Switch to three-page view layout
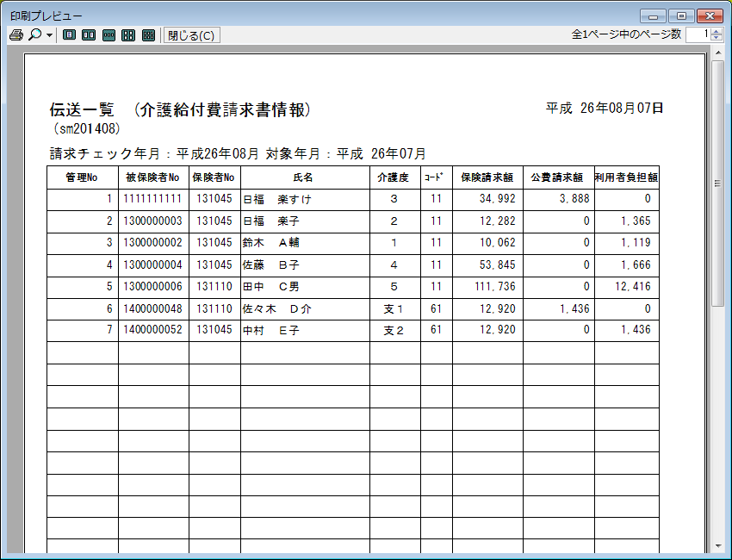Screen dimensions: 732x560 [x=109, y=35]
